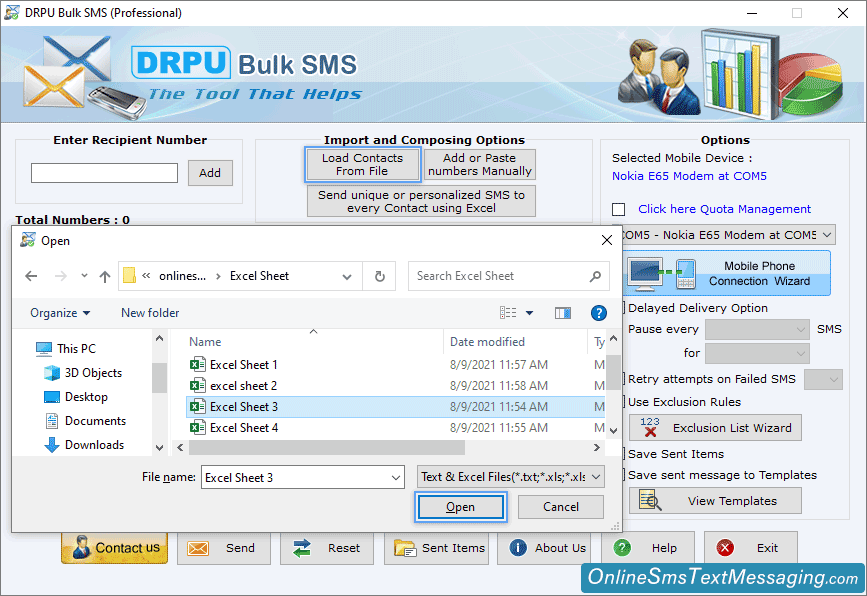
Task: Open Exclusion List Wizard
Action: (x=715, y=428)
